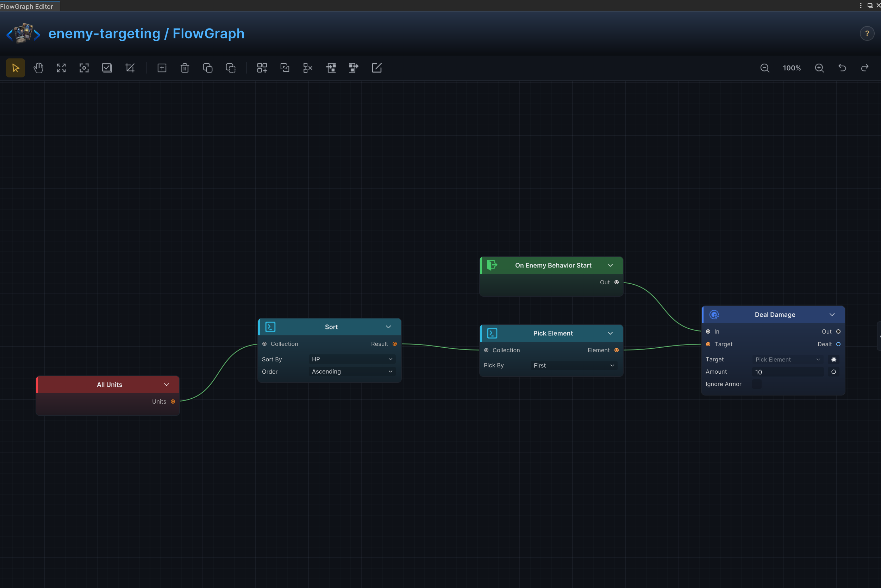Click the grid-plus add group icon
Viewport: 881px width, 588px height.
click(262, 68)
